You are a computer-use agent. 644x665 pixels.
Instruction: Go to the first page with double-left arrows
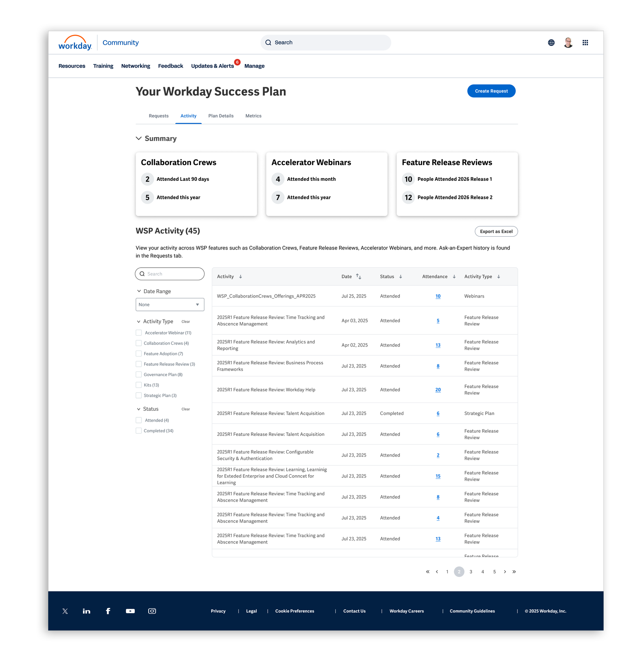[428, 572]
